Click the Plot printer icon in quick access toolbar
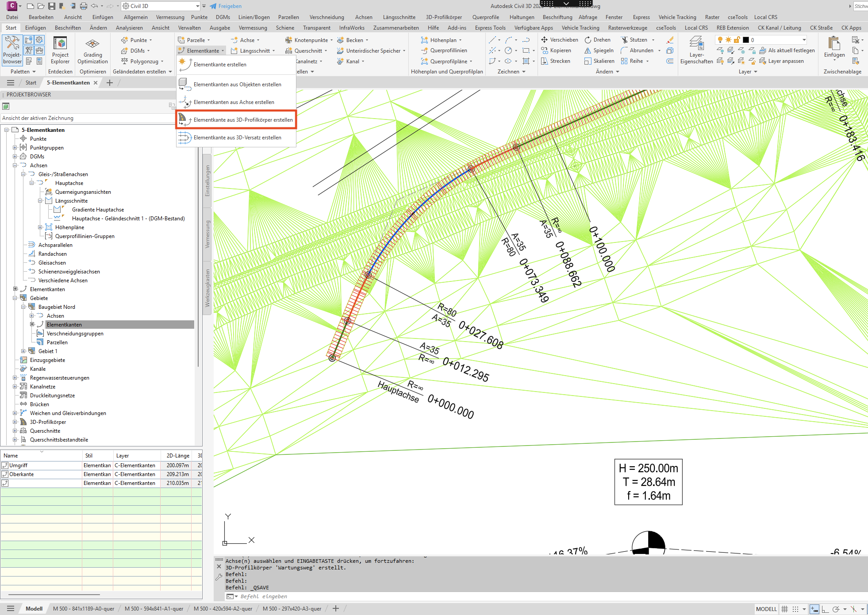 click(84, 6)
